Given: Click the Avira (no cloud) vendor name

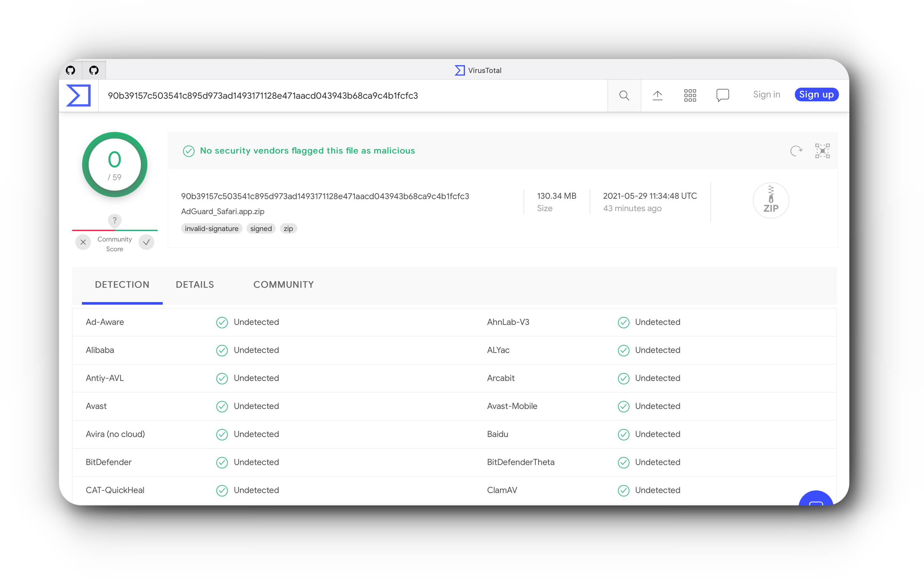Looking at the screenshot, I should (115, 434).
